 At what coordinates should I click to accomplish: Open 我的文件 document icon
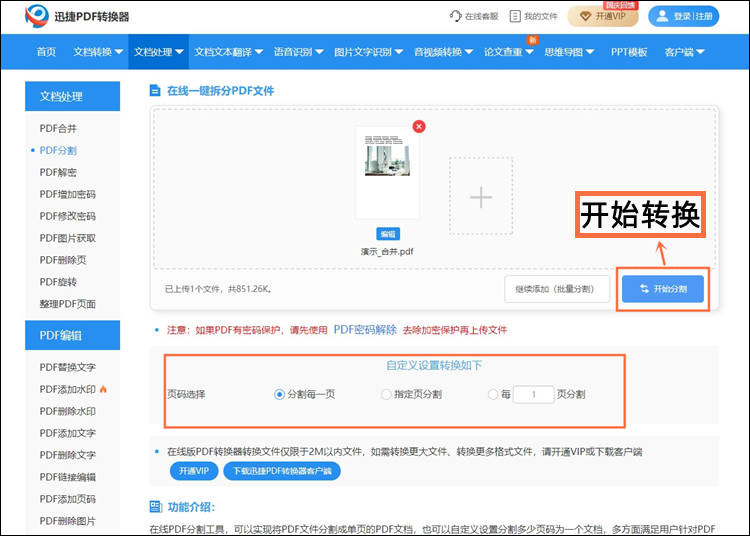[515, 16]
